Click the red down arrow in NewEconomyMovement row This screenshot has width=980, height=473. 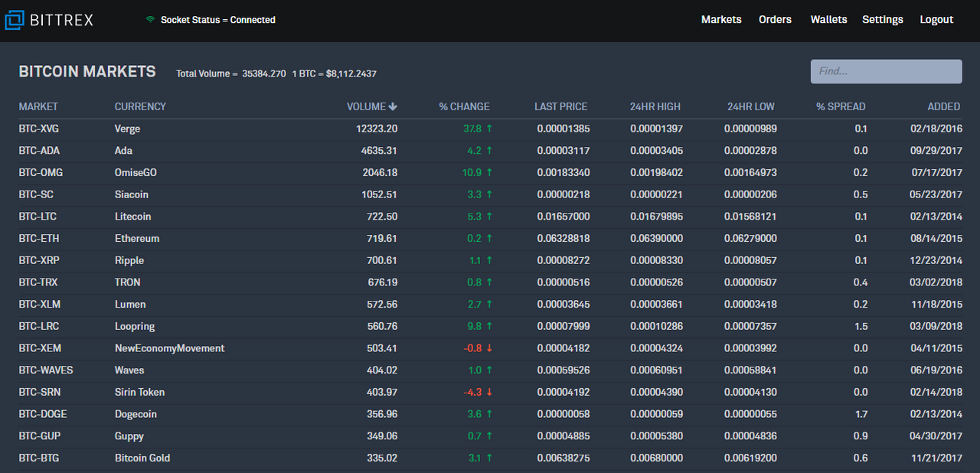488,348
